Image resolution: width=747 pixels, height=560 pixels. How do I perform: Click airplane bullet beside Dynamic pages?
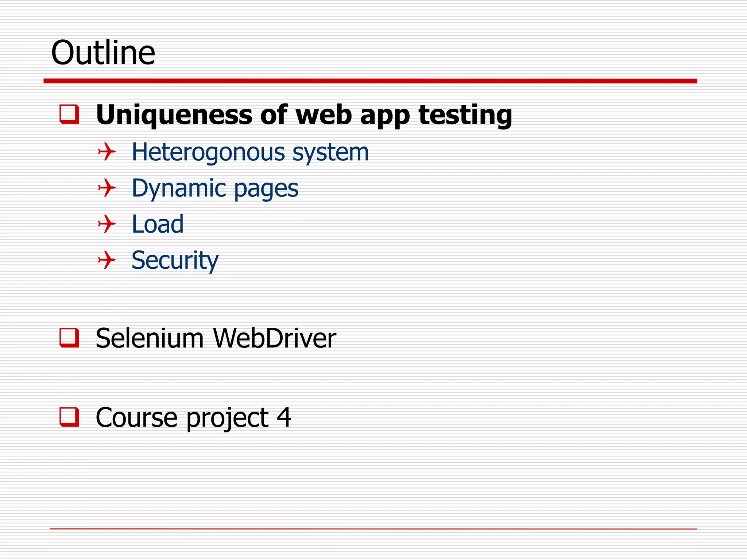click(x=107, y=188)
